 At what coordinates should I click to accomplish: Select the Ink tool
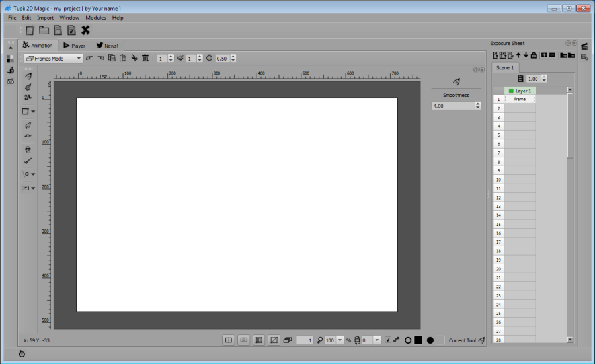click(28, 87)
